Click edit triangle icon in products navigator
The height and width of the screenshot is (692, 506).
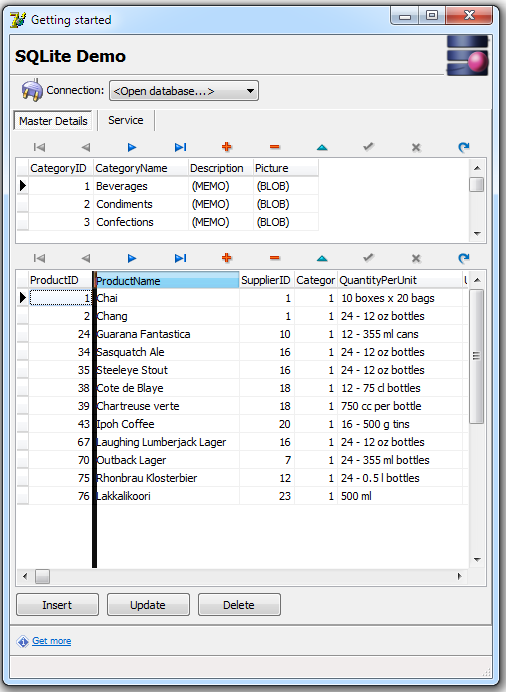[x=322, y=258]
